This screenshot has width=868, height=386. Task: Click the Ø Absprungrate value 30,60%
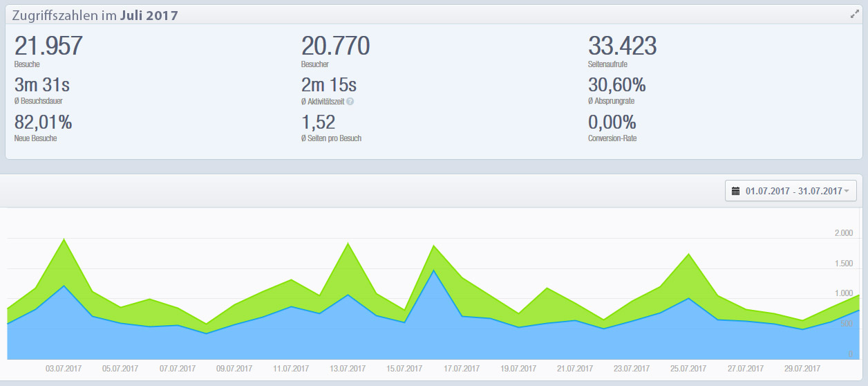click(617, 86)
